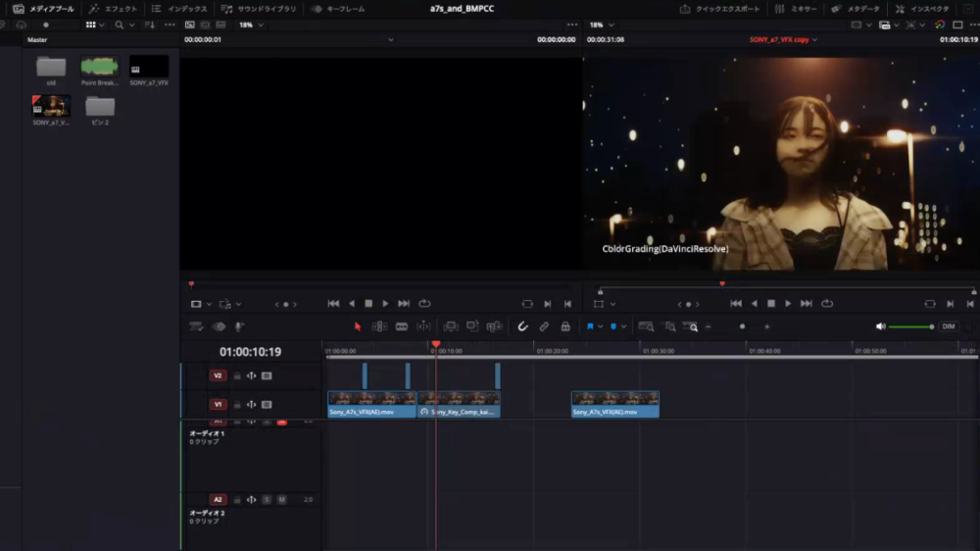Viewport: 980px width, 551px height.
Task: Lock the V2 video track
Action: click(x=236, y=376)
